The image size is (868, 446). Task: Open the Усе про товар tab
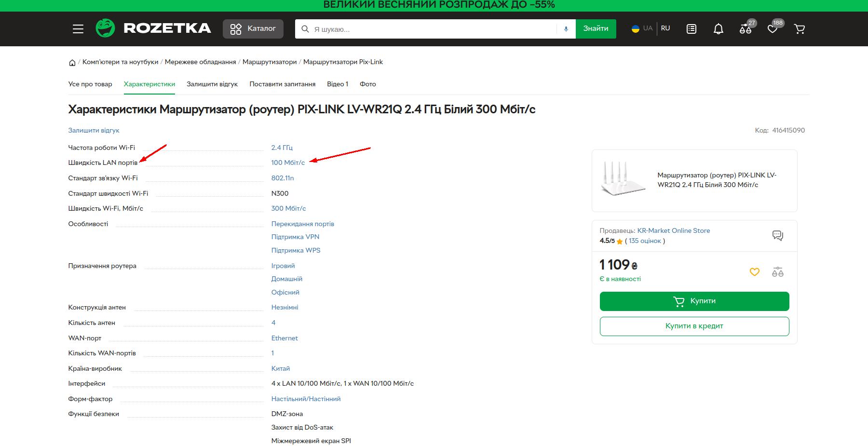90,84
